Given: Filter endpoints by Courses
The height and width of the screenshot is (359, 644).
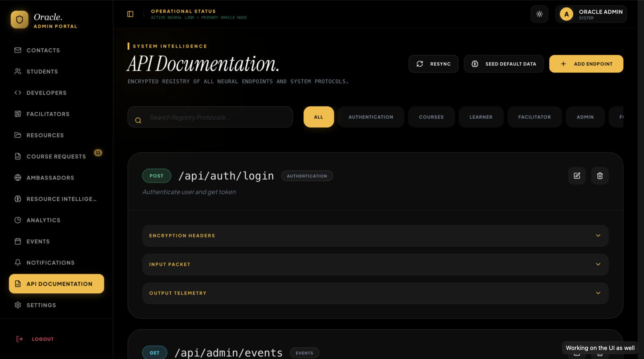Looking at the screenshot, I should [431, 117].
